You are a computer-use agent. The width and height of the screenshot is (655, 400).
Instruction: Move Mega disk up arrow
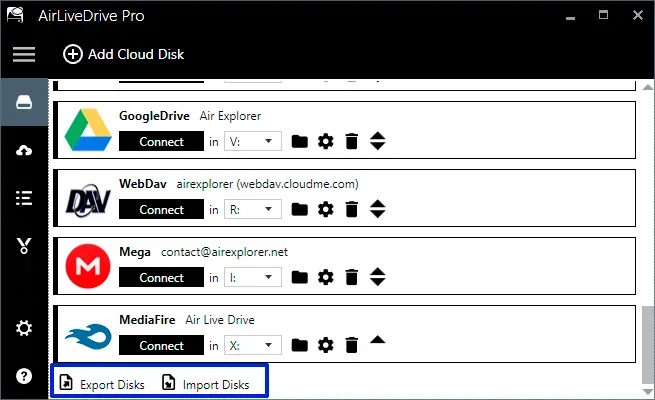click(x=378, y=272)
